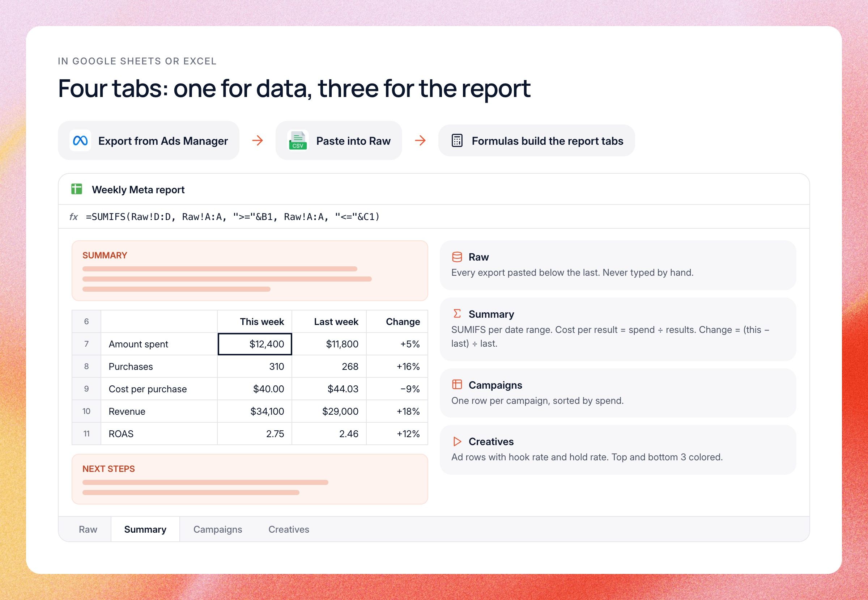Select row number 7 header
This screenshot has height=600, width=868.
[86, 344]
